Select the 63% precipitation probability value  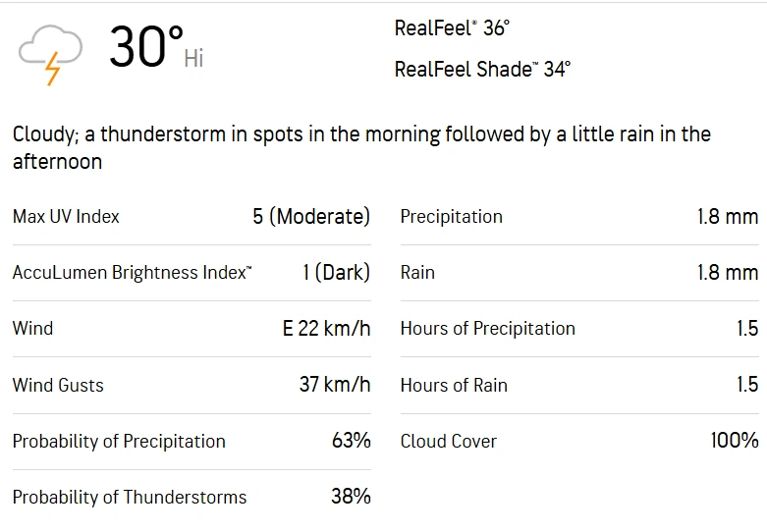tap(351, 441)
